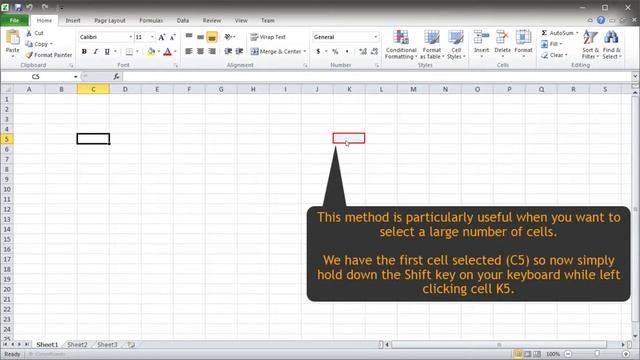Toggle Top Align
The image size is (640, 360).
[189, 37]
